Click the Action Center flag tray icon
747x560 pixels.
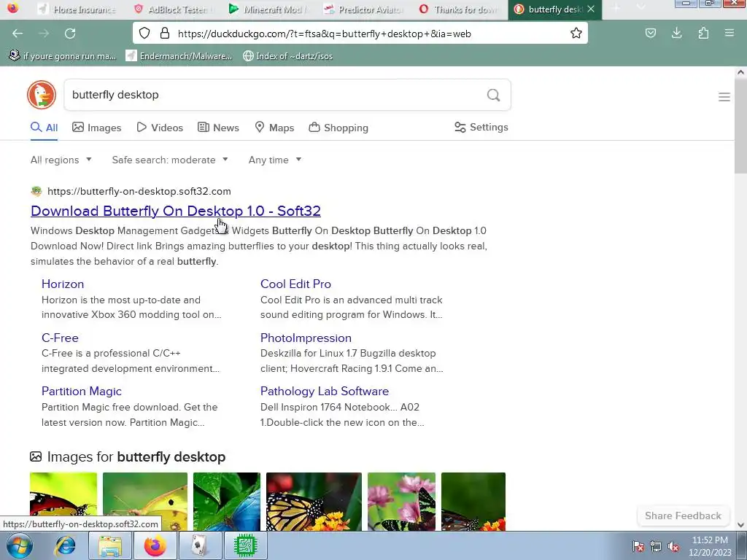638,546
